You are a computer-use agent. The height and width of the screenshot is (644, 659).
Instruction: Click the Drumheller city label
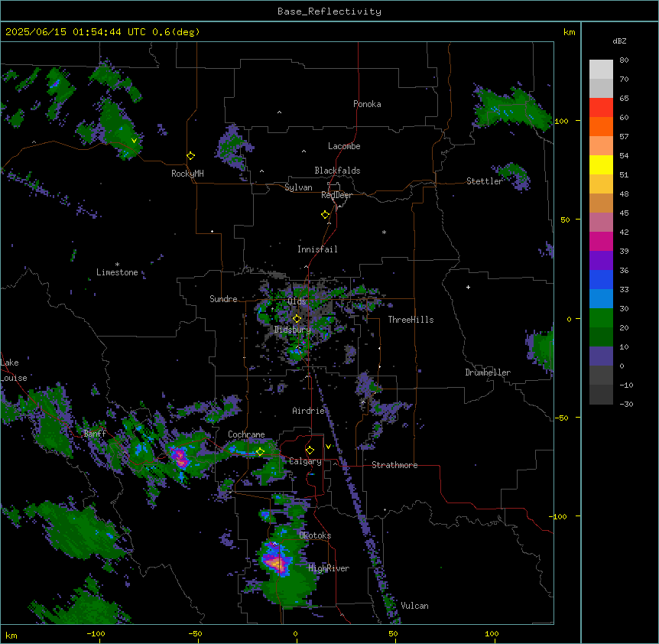click(488, 372)
